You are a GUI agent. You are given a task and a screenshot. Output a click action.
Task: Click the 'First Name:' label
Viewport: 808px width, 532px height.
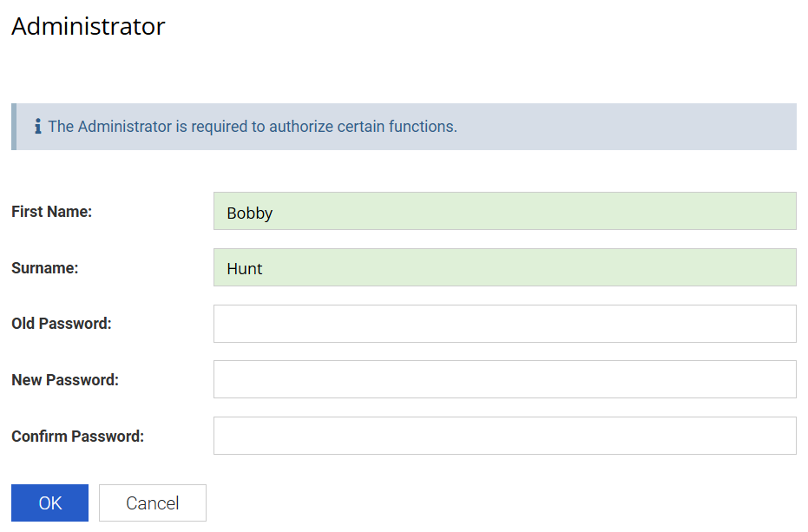(x=51, y=211)
